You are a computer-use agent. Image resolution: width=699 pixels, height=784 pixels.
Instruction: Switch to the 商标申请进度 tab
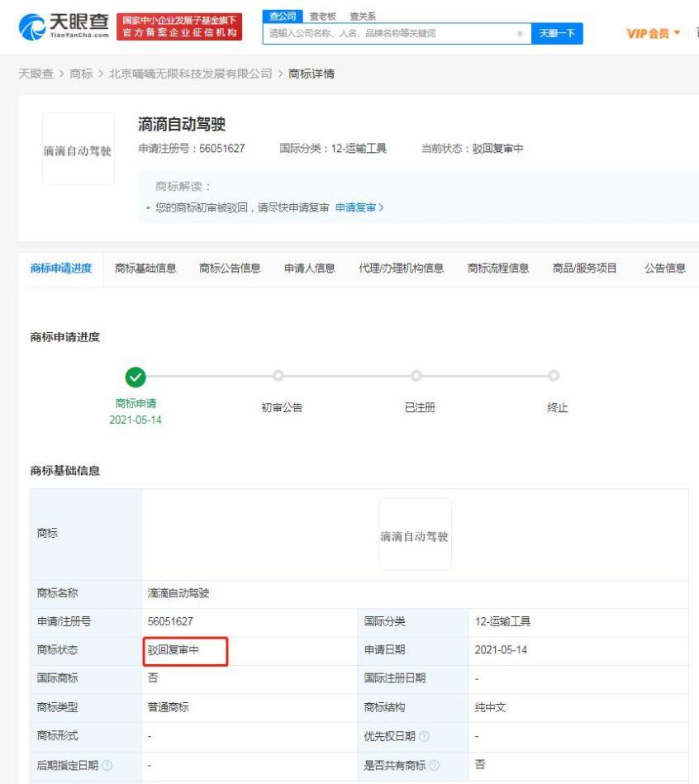[x=61, y=268]
